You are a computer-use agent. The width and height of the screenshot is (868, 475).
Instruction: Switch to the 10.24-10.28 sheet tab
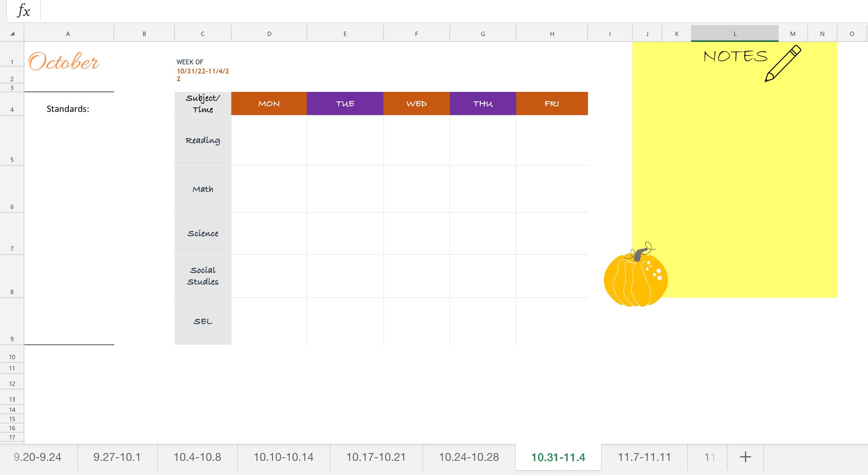(469, 457)
